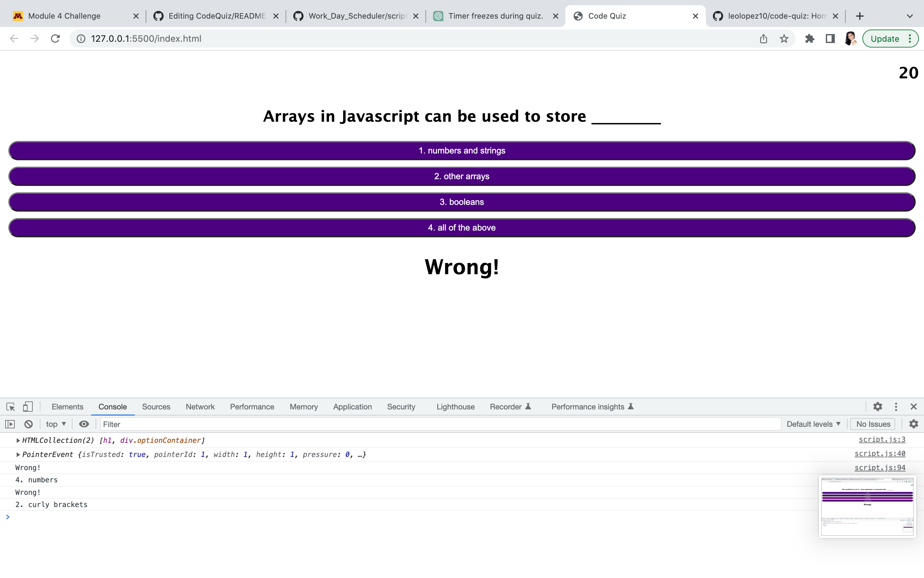Screen dimensions: 924x578
Task: Bookmark this page with the star icon
Action: 784,39
